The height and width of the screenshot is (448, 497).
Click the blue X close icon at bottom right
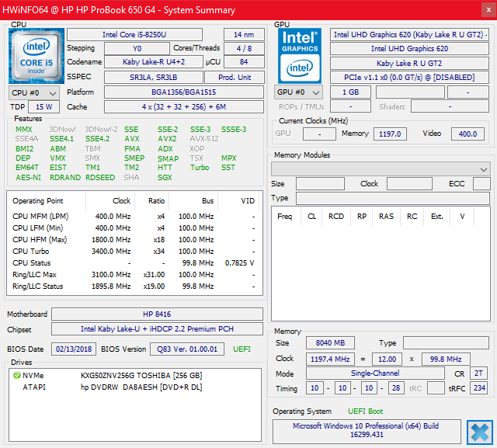pos(480,432)
